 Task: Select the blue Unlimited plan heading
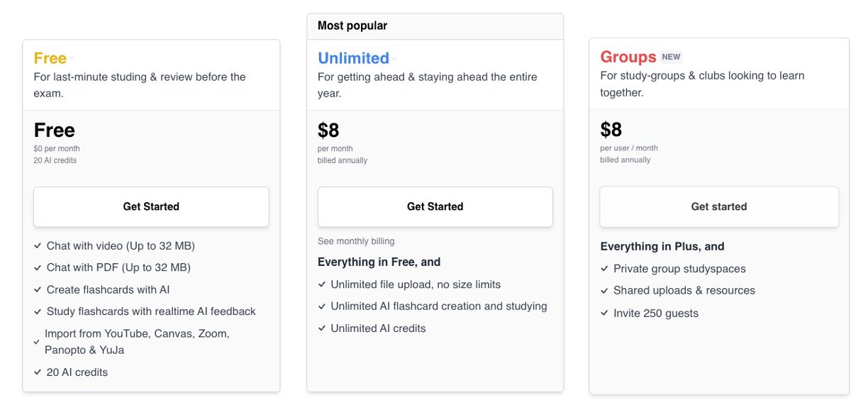[x=353, y=58]
